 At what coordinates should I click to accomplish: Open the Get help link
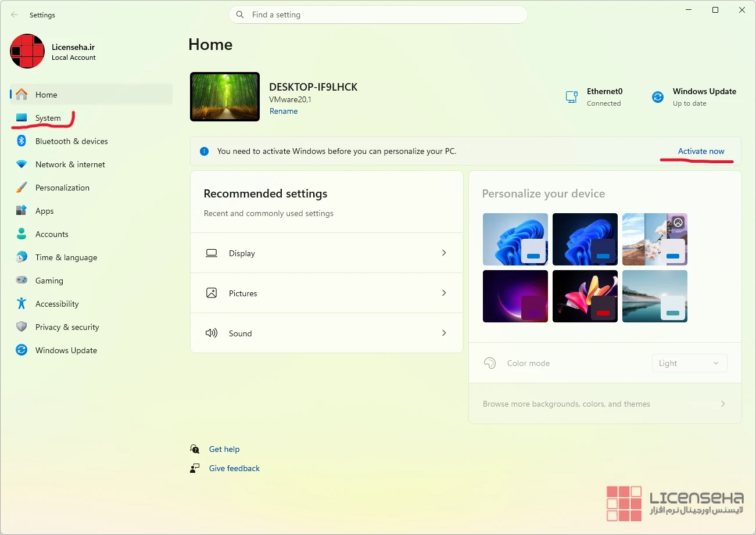point(224,449)
